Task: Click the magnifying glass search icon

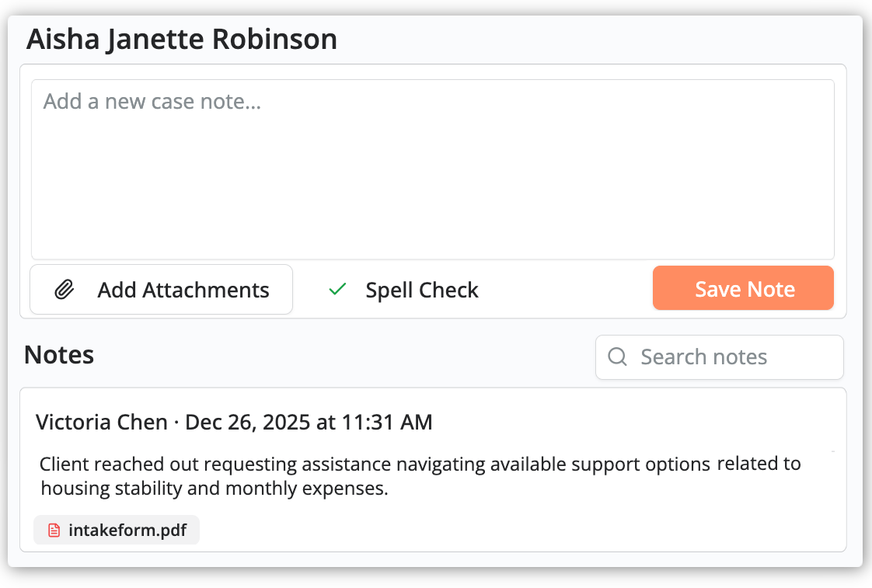Action: pyautogui.click(x=616, y=357)
